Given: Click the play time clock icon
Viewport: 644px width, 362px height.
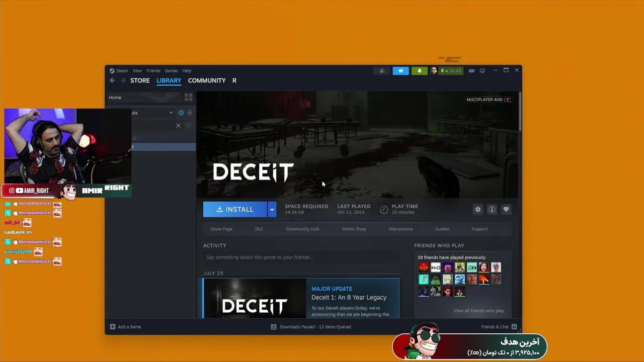Looking at the screenshot, I should pos(384,210).
